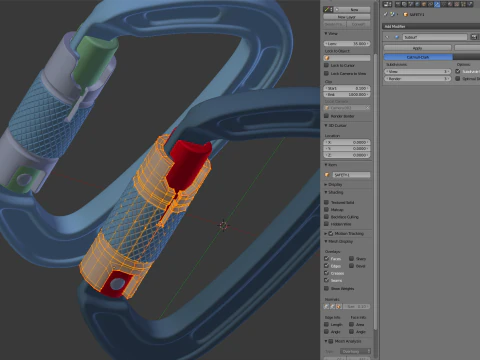Enable Lock to Cursor checkbox
The width and height of the screenshot is (480, 360).
tap(327, 65)
